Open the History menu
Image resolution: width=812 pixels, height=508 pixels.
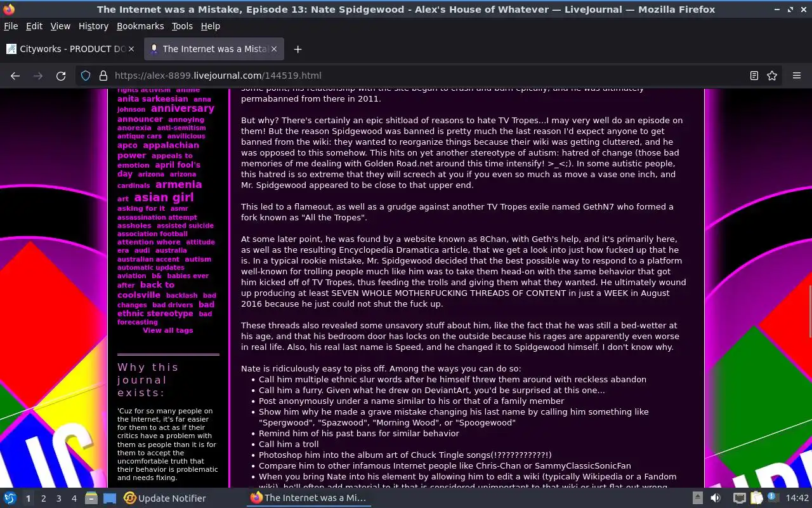click(x=93, y=26)
